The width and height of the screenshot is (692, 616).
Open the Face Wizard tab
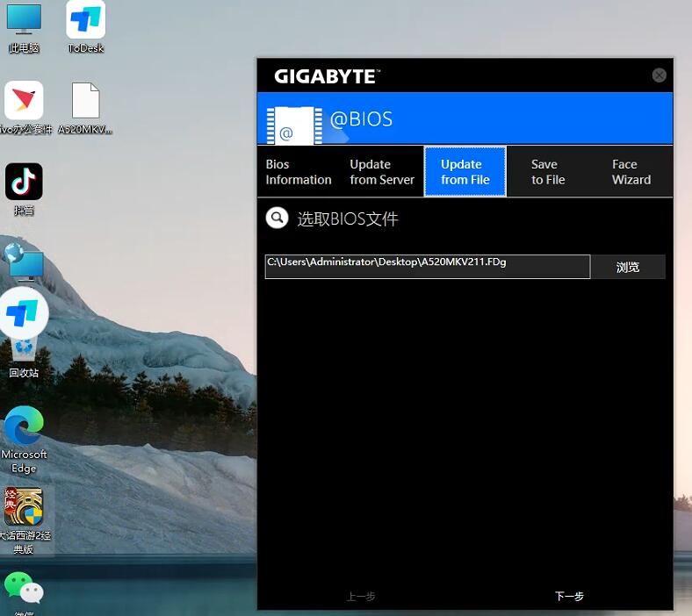tap(631, 172)
